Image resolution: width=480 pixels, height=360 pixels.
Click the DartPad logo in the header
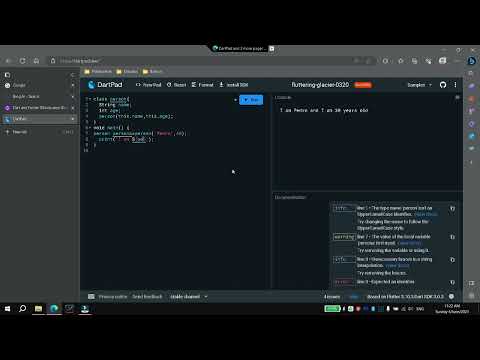click(x=105, y=85)
